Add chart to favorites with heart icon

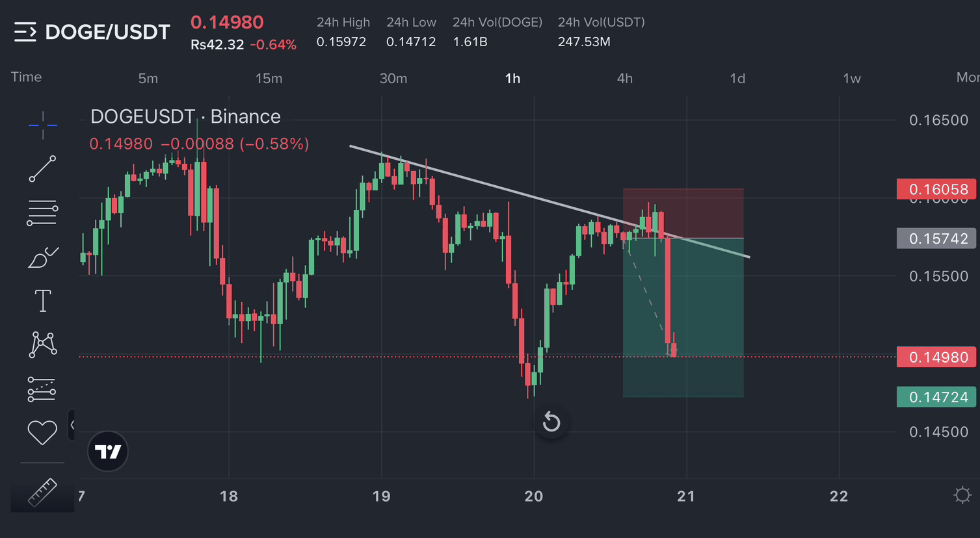point(42,432)
